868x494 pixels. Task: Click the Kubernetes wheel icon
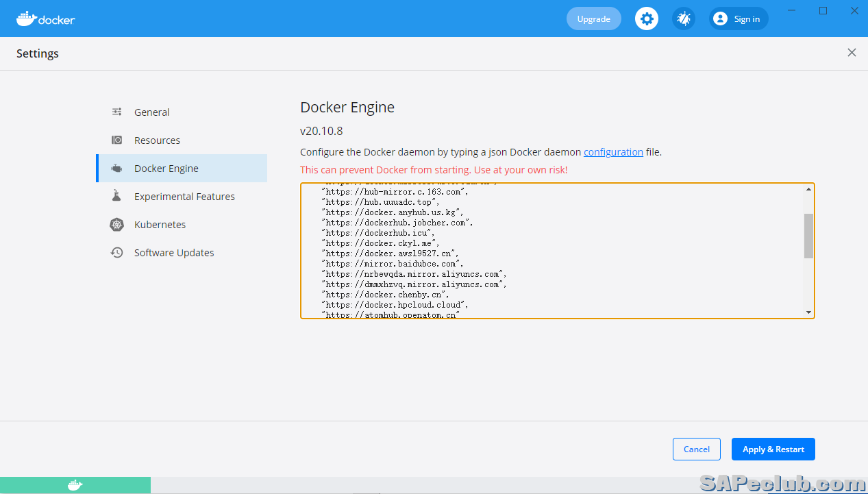(117, 225)
